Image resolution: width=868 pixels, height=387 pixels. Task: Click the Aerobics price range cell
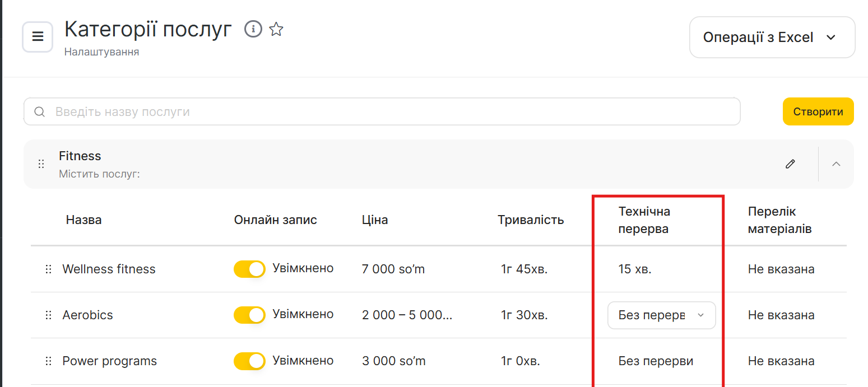[x=407, y=315]
